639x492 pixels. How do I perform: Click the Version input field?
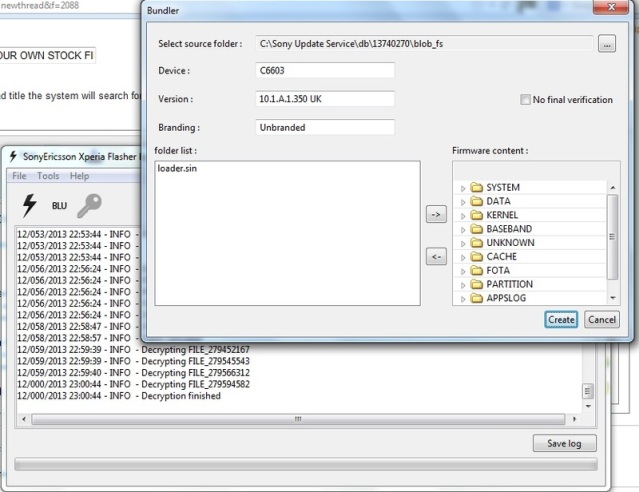pyautogui.click(x=325, y=99)
